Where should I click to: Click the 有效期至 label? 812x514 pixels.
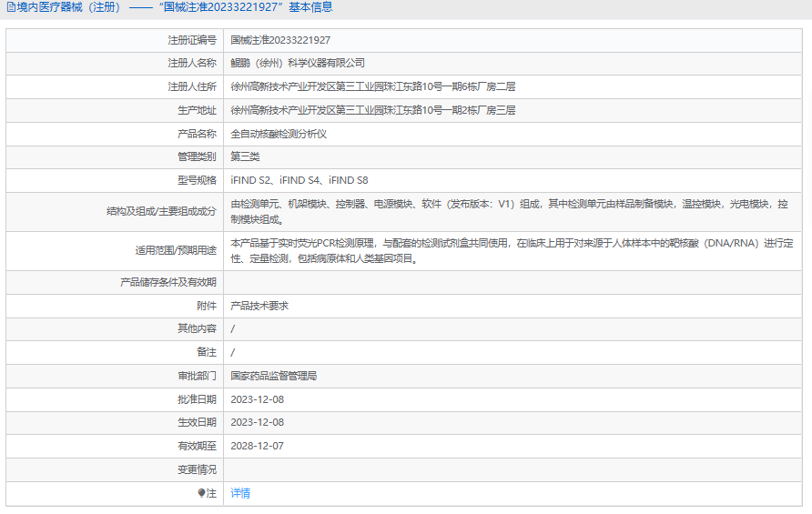click(x=197, y=446)
